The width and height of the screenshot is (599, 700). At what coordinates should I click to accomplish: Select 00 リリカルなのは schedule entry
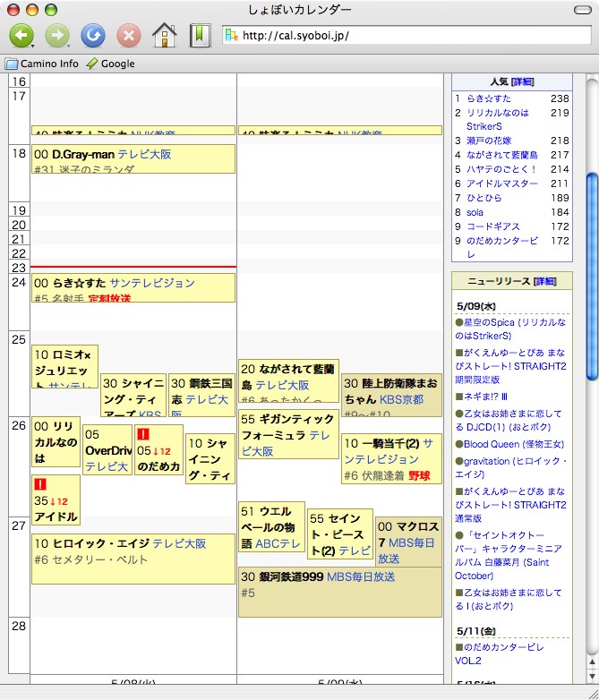pyautogui.click(x=56, y=442)
